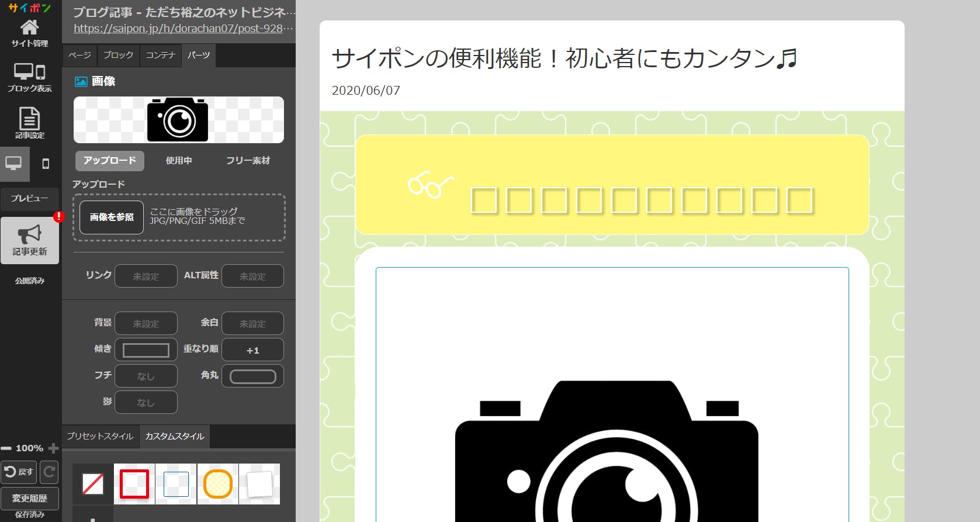Open the 傾き setting selector
Viewport: 980px width, 522px height.
tap(146, 350)
